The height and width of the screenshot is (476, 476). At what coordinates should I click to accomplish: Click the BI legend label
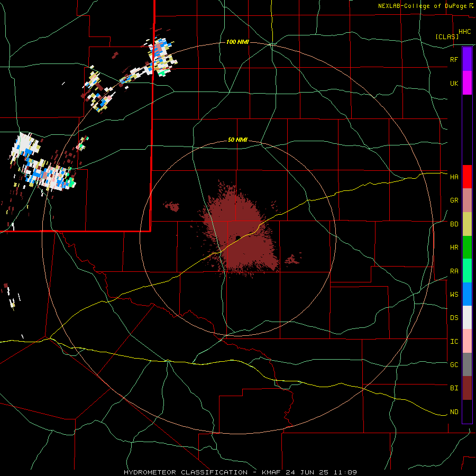(x=454, y=388)
